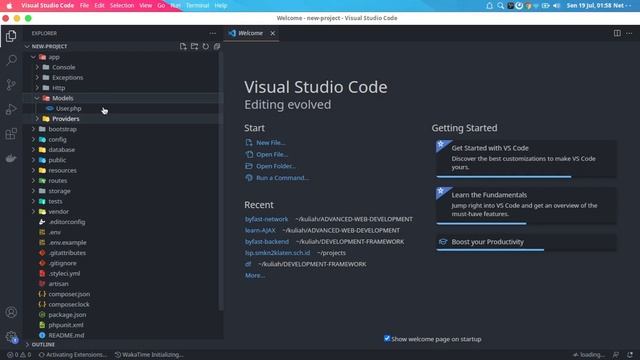Open the Explorer view in activity bar
The width and height of the screenshot is (640, 360).
[x=11, y=36]
